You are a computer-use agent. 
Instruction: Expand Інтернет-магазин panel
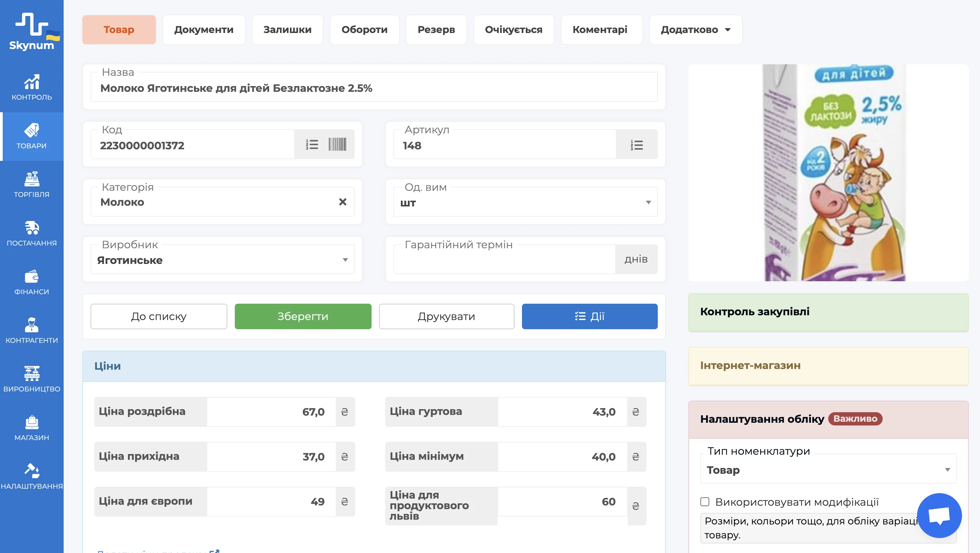coord(828,366)
